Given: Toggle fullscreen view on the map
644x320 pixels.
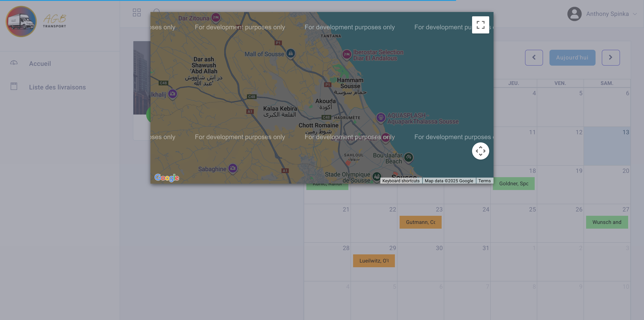Looking at the screenshot, I should [x=480, y=25].
